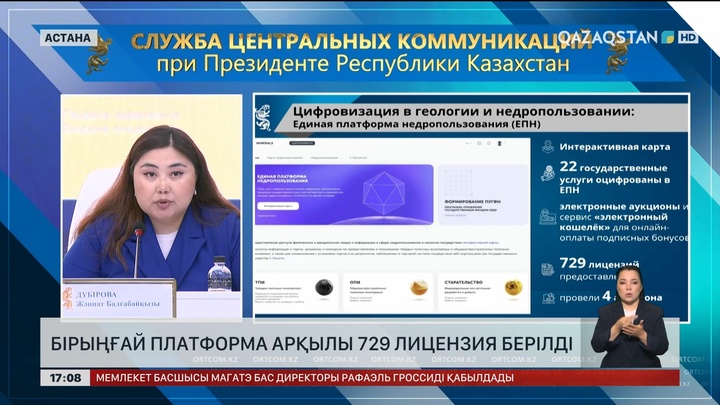Click the icon beside 'Интерактивная карта'
Screen dimensions: 720x405
coord(547,147)
